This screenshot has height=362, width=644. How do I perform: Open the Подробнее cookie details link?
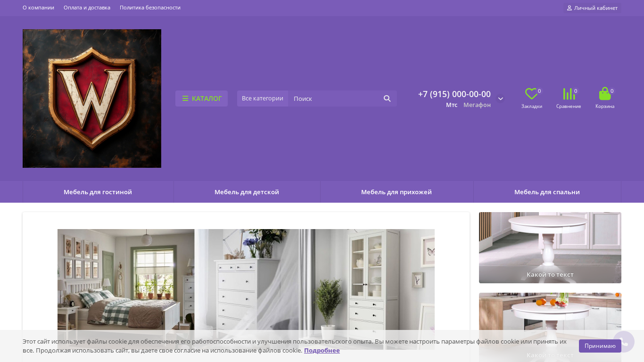pyautogui.click(x=322, y=350)
